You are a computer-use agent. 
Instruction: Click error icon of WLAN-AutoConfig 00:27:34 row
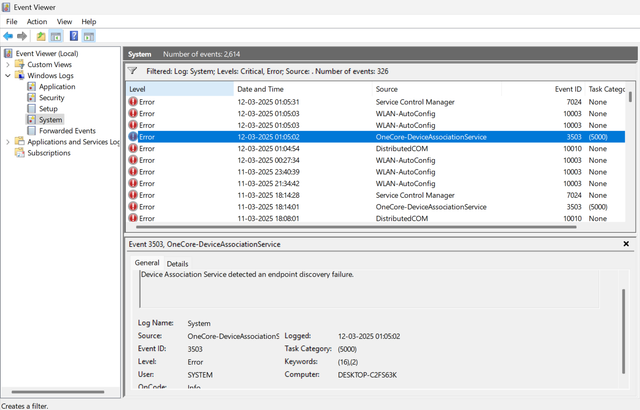click(133, 160)
